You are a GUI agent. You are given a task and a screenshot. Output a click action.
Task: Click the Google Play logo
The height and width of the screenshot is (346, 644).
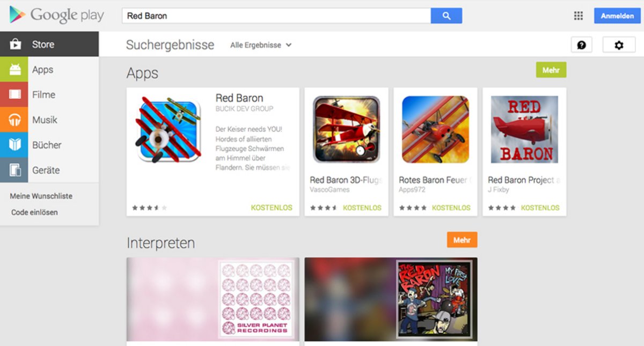[56, 15]
